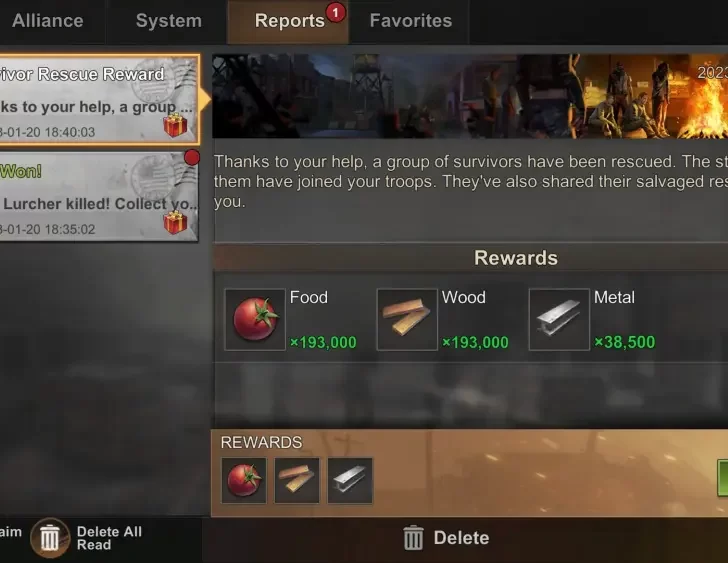Select the Reports tab
Screen dimensions: 728x563
289,21
